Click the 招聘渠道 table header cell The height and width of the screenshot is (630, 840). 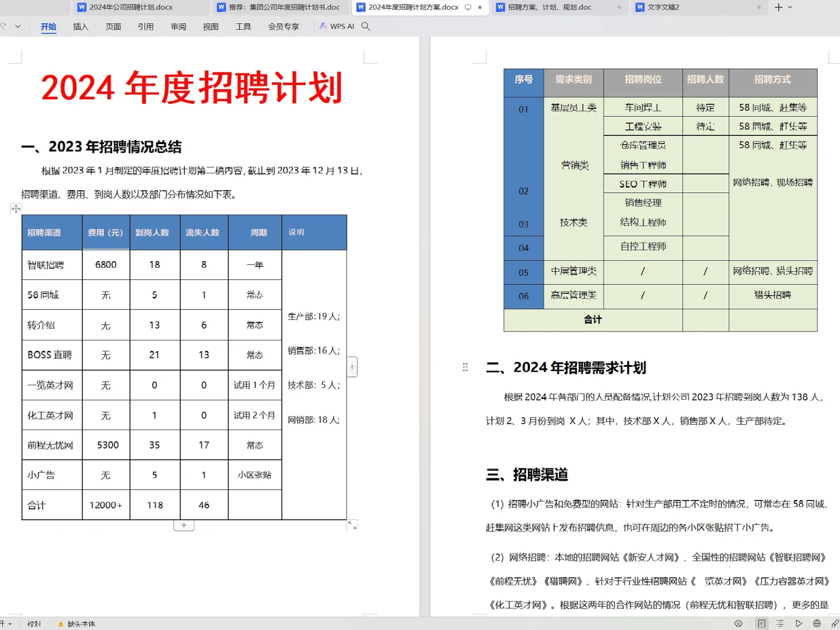tap(52, 233)
